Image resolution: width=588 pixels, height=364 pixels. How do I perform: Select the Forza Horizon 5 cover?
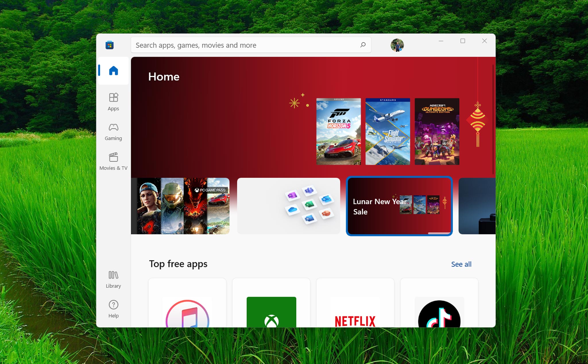(x=338, y=131)
